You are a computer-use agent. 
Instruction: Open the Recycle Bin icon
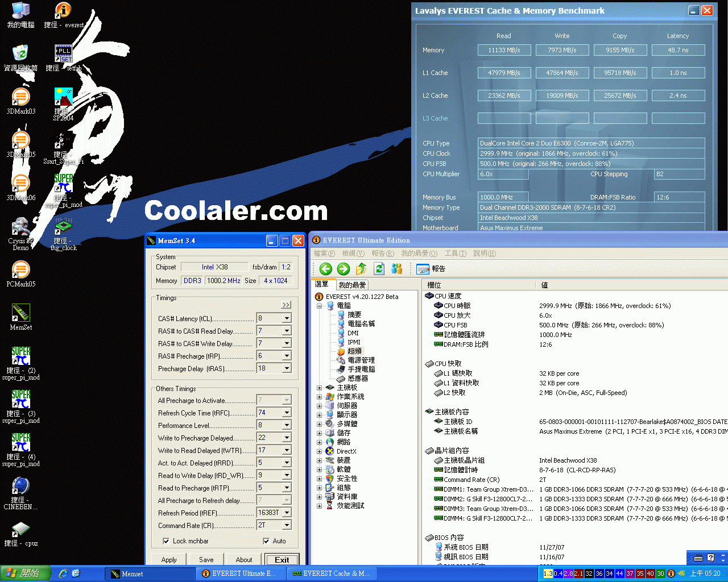pyautogui.click(x=20, y=58)
